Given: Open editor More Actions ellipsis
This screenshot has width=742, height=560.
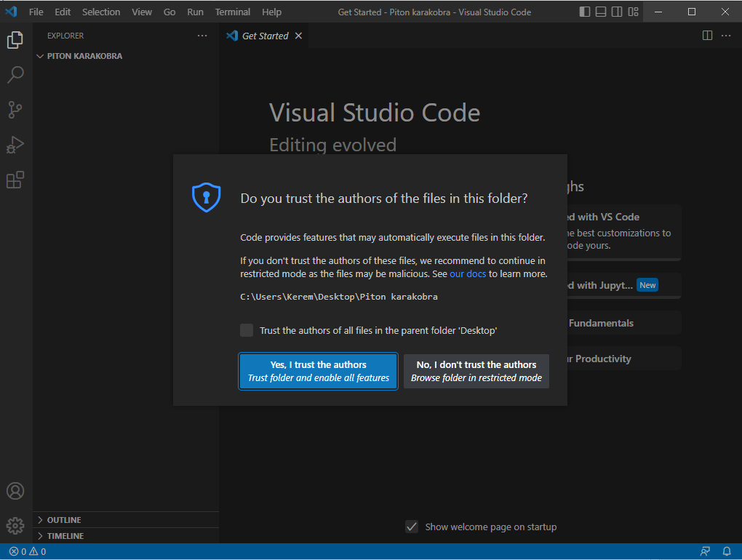Looking at the screenshot, I should coord(726,36).
